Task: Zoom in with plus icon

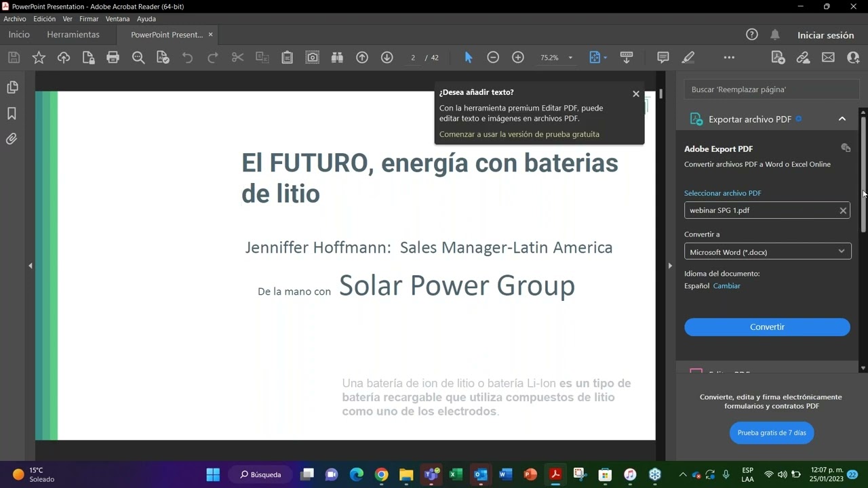Action: click(518, 58)
